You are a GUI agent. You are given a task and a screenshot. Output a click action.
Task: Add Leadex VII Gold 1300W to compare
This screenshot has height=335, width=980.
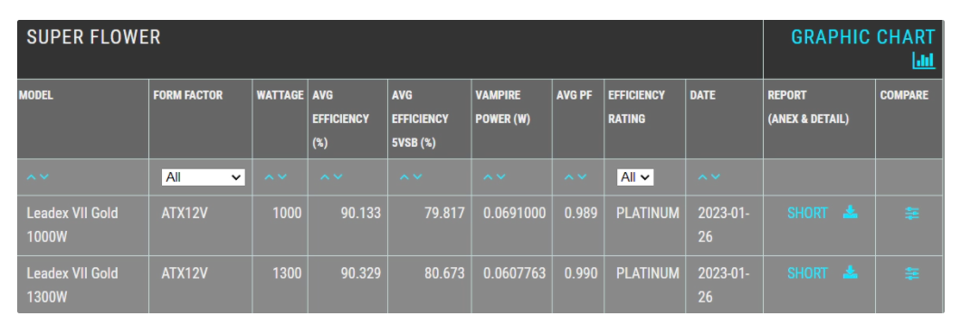pyautogui.click(x=912, y=273)
